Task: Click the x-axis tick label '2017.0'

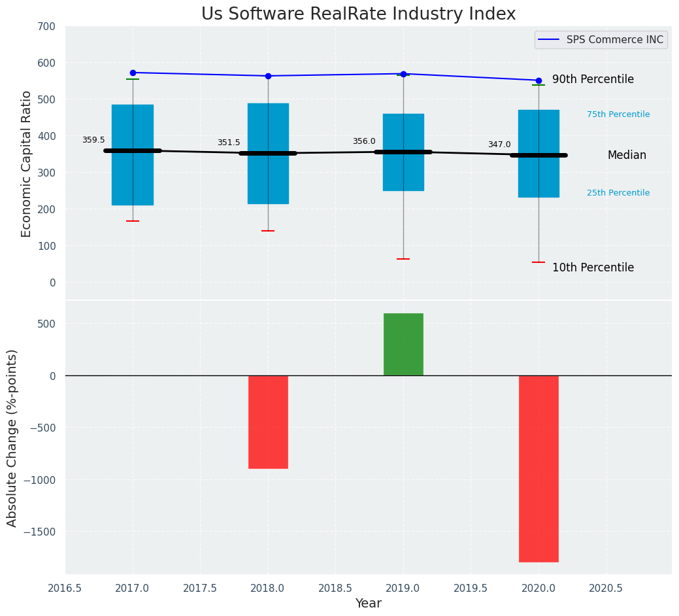Action: coord(133,589)
